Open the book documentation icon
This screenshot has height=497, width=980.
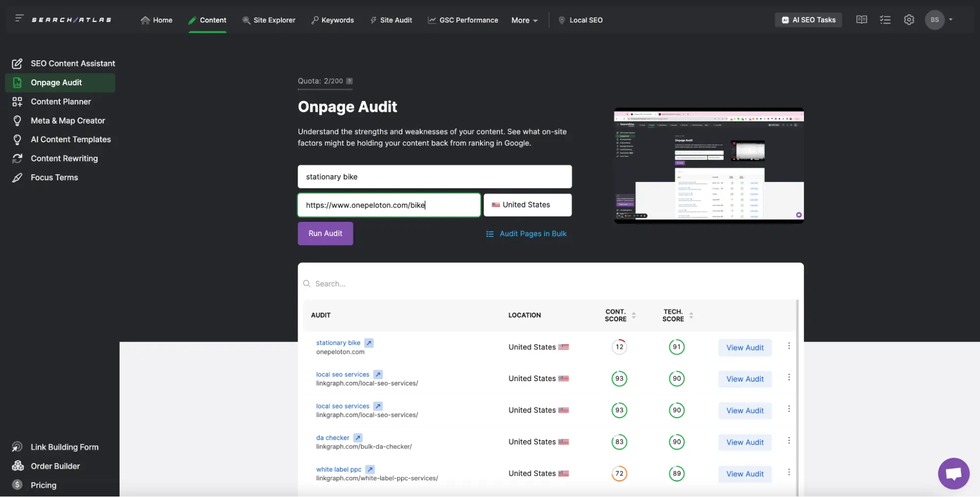[861, 20]
